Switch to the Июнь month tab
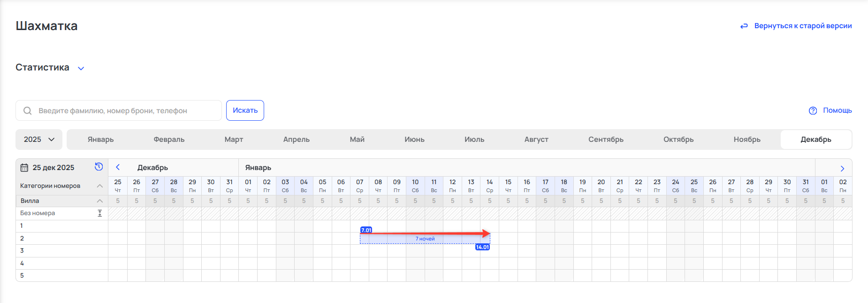 414,140
